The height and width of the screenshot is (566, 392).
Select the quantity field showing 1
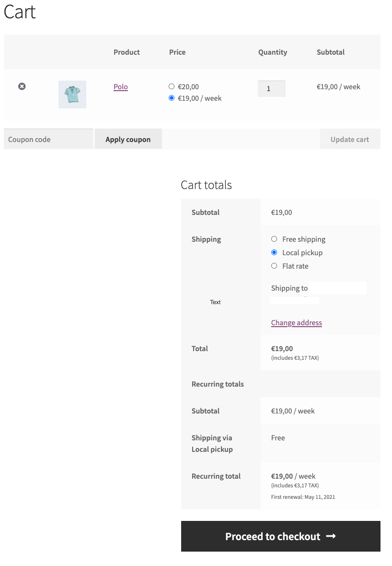tap(271, 89)
